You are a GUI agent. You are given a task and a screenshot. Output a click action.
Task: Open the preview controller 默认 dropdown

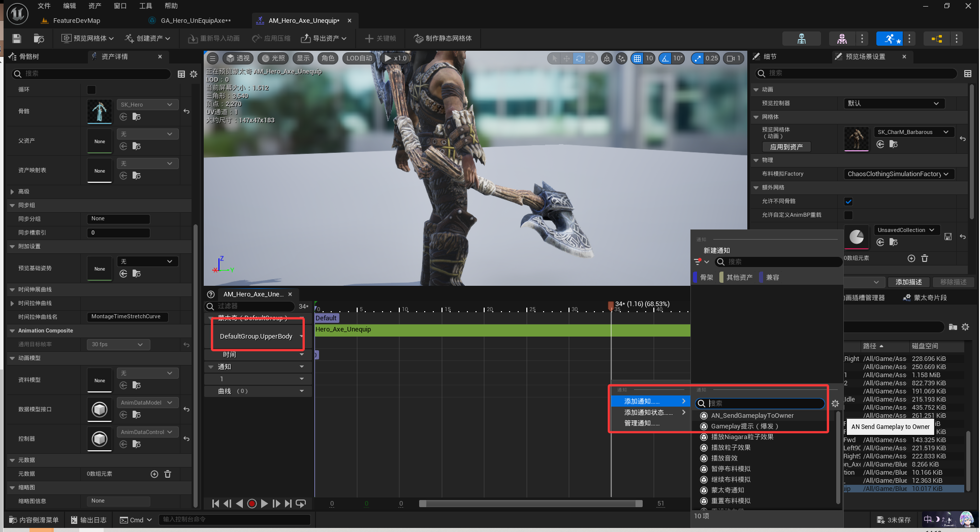coord(894,104)
